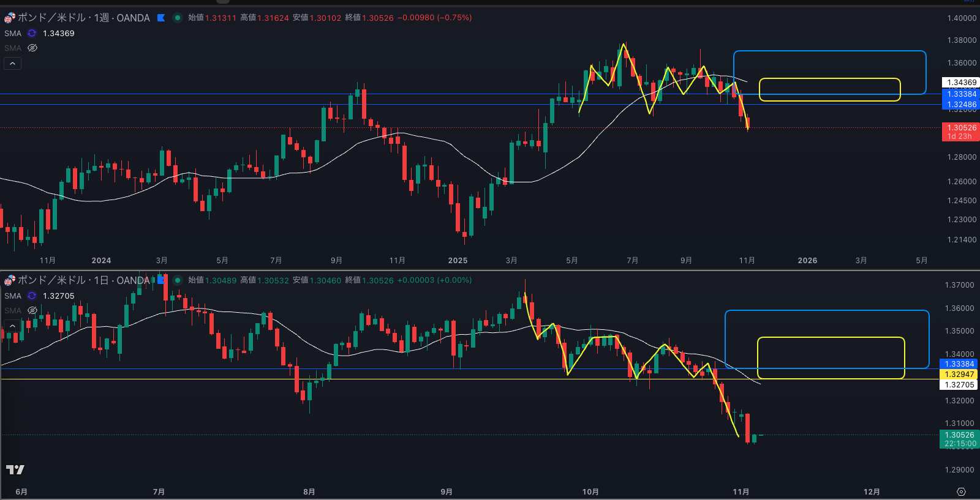This screenshot has width=980, height=500.
Task: Click the blue 1.33384 price label, weekly axis
Action: tap(960, 94)
